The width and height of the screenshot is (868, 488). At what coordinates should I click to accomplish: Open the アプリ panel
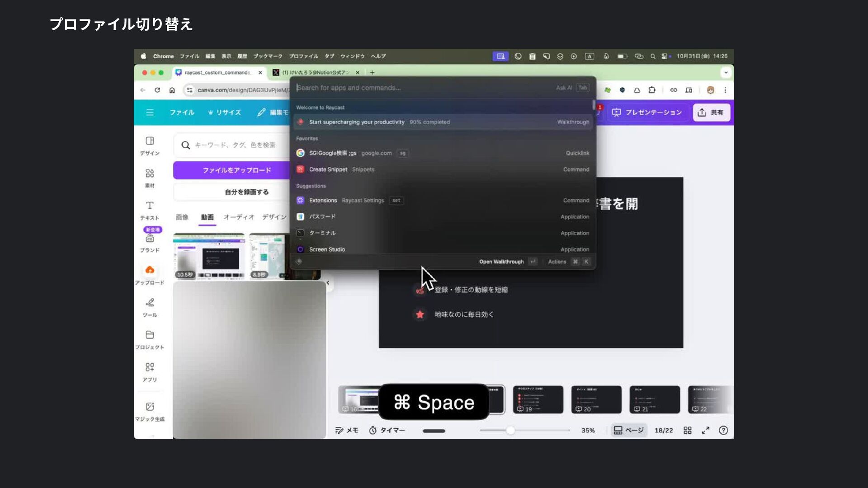tap(150, 372)
